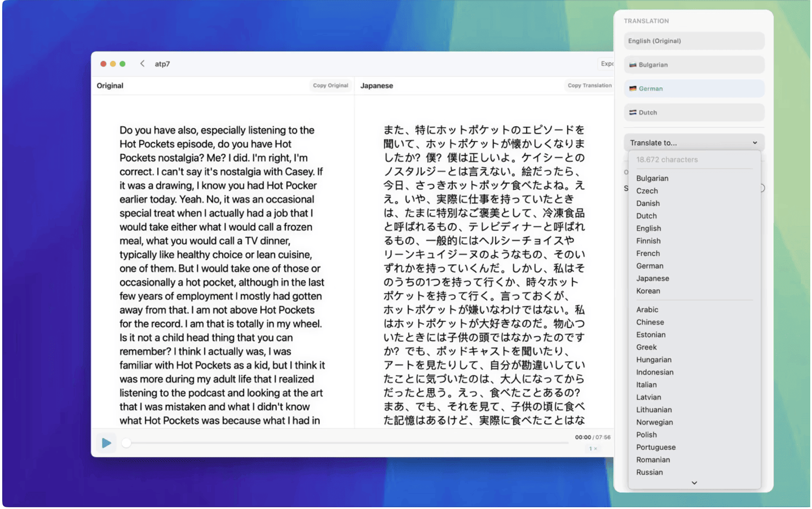Open the Translate to... dropdown
The image size is (812, 509).
coord(694,143)
